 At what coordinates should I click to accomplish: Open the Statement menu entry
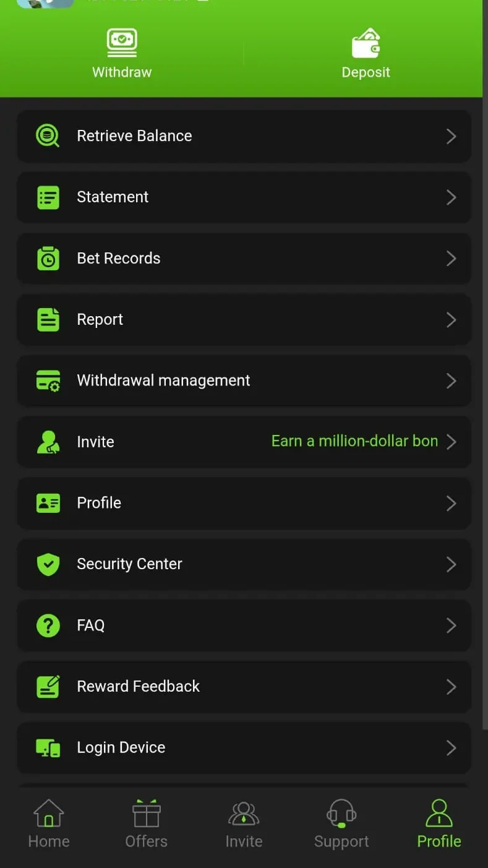coord(113,197)
